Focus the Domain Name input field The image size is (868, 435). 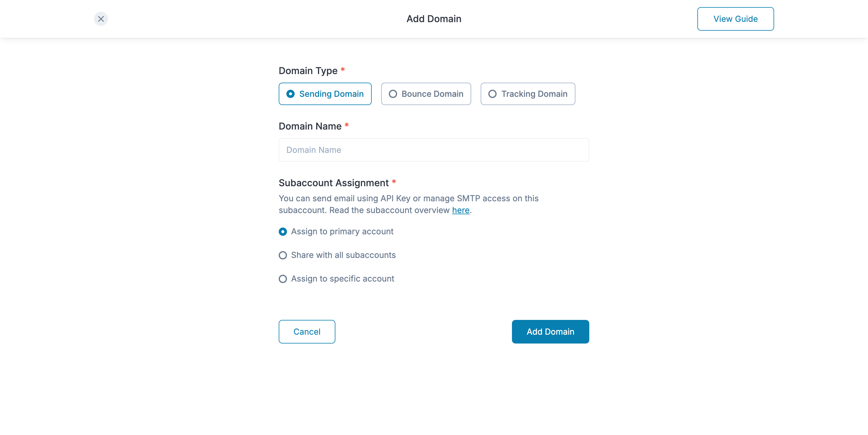coord(434,150)
